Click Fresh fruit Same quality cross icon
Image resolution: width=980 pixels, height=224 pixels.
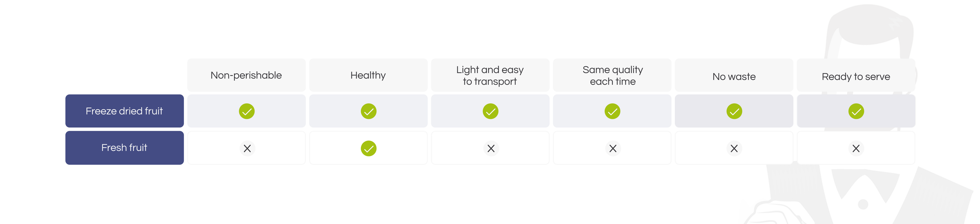click(613, 148)
